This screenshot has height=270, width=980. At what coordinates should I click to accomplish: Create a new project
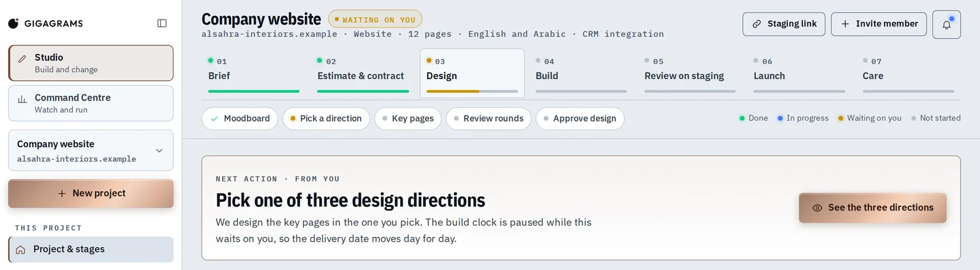click(91, 193)
